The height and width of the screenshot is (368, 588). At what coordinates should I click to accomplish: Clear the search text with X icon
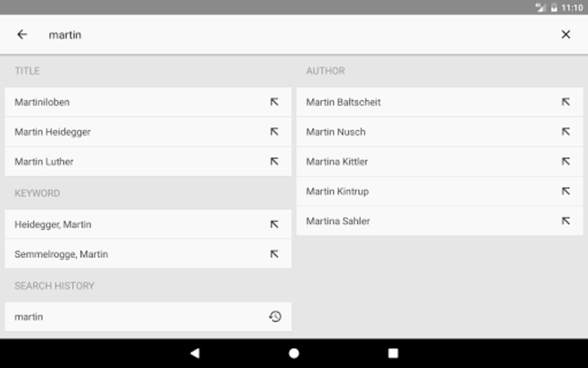[x=565, y=34]
